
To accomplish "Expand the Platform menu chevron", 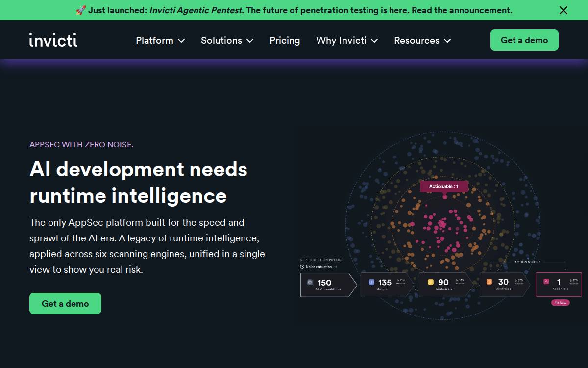I will tap(181, 41).
